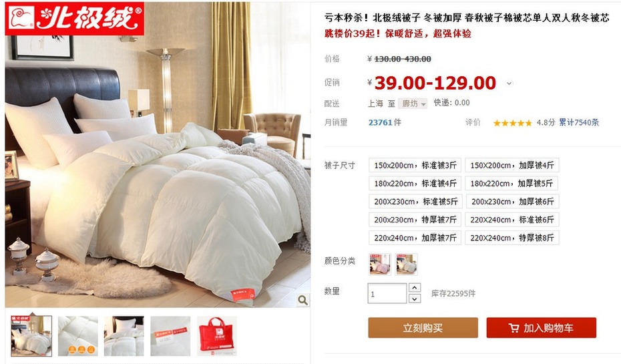Viewport: 621px width, 364px height.
Task: View the label tag fourth thumbnail
Action: coord(170,336)
